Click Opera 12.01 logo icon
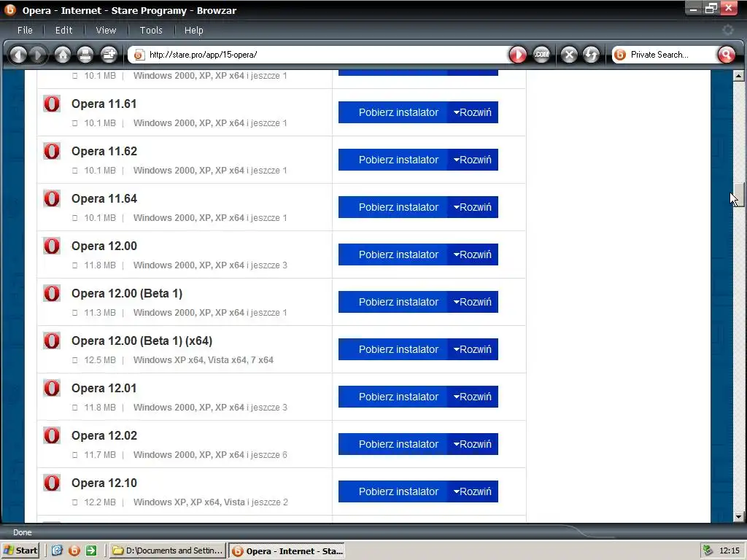The width and height of the screenshot is (747, 560). pyautogui.click(x=52, y=388)
